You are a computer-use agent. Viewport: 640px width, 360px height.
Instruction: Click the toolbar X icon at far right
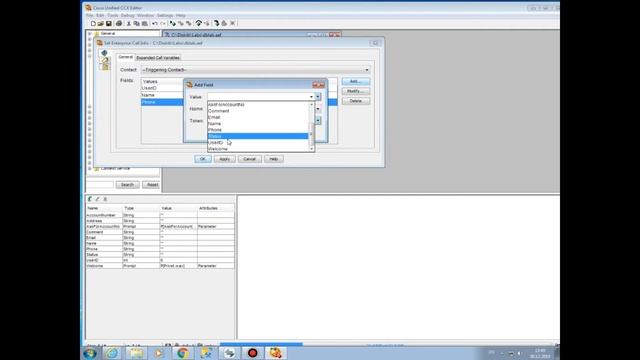[232, 24]
